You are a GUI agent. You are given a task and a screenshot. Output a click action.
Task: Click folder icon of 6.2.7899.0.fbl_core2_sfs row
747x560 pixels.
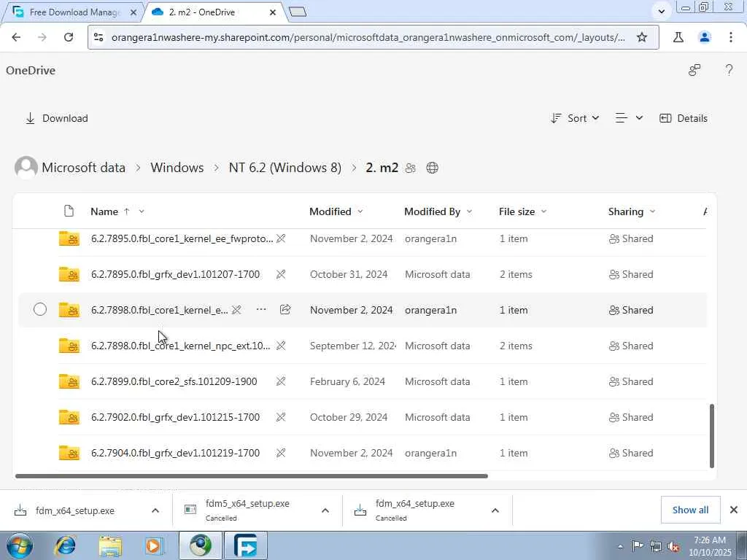click(x=69, y=381)
